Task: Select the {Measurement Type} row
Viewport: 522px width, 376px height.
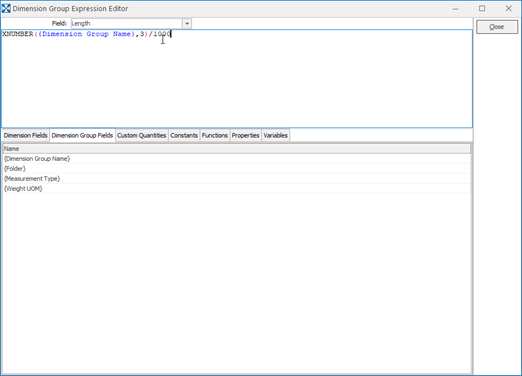Action: [x=237, y=179]
